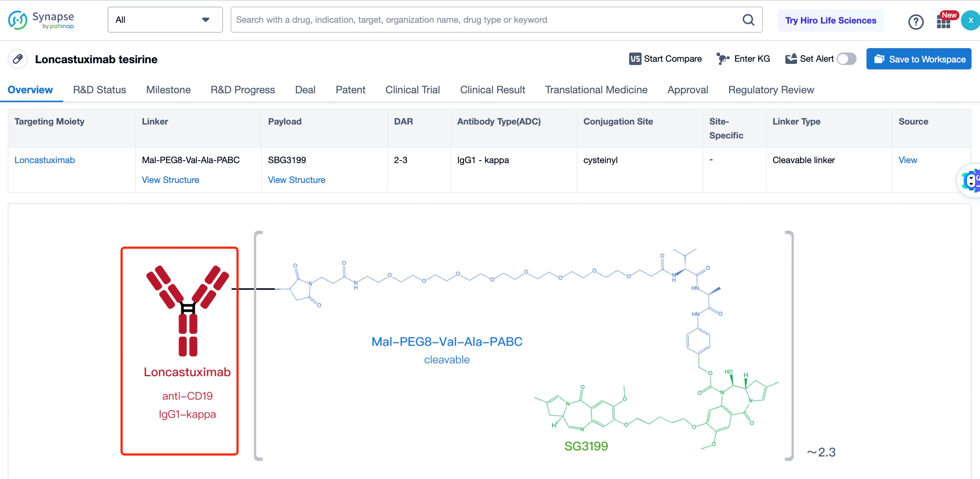Click the help question mark icon
This screenshot has width=980, height=479.
tap(916, 20)
